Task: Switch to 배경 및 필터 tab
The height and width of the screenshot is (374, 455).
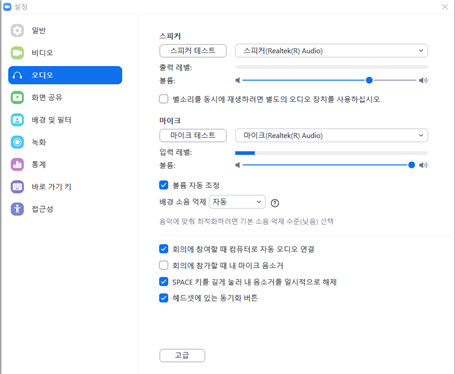Action: [x=65, y=120]
